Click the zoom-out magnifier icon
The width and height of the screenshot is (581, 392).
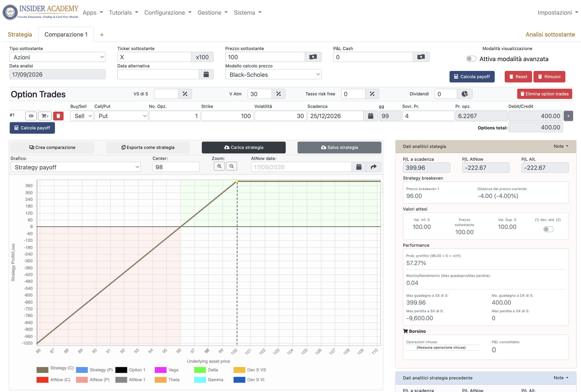point(231,166)
